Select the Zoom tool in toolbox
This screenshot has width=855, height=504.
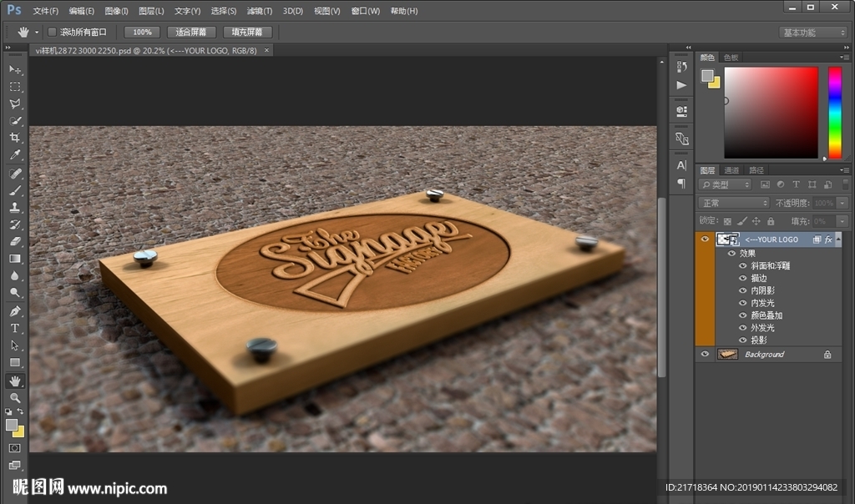click(x=15, y=398)
